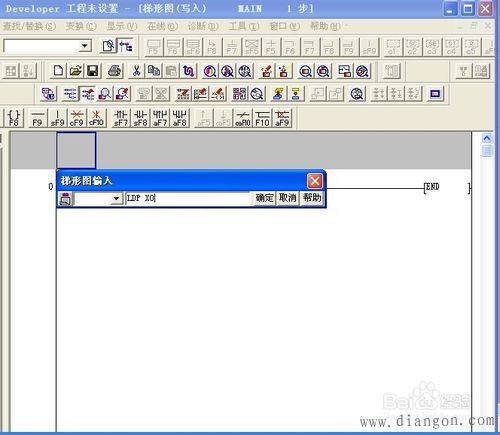Select the F9 horizontal line tool
This screenshot has height=435, width=500.
click(x=37, y=118)
